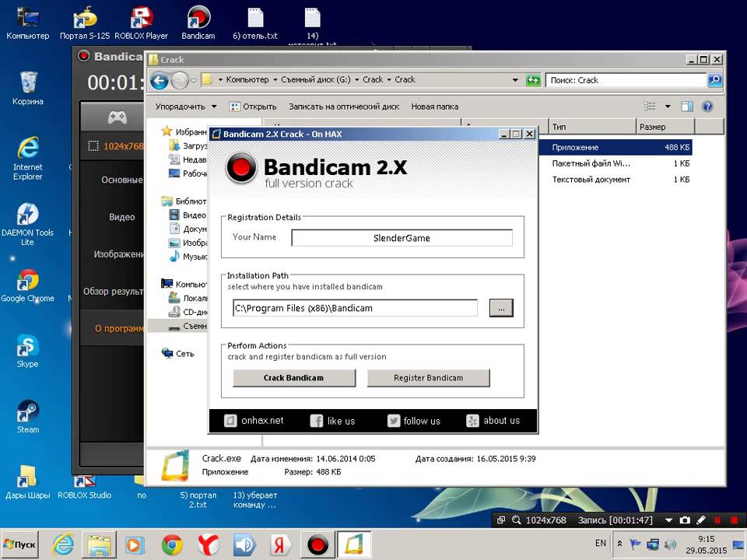Expand the address bar history dropdown
The height and width of the screenshot is (560, 747).
click(x=515, y=80)
